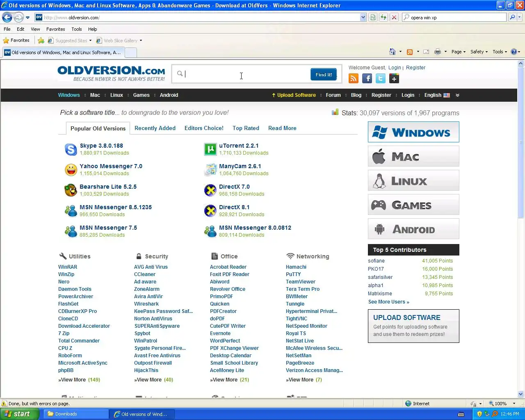The width and height of the screenshot is (525, 420).
Task: Click the Google Plus icon on page
Action: pyautogui.click(x=394, y=78)
